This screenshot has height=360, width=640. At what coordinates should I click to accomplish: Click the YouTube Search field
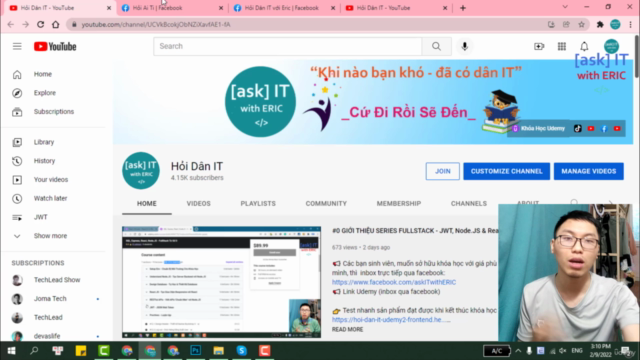pyautogui.click(x=288, y=46)
